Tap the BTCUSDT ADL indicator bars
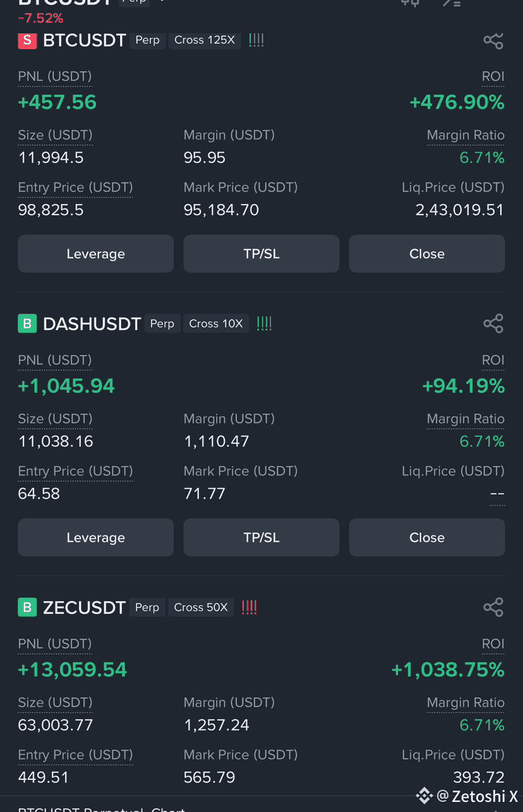The height and width of the screenshot is (812, 523). point(256,40)
